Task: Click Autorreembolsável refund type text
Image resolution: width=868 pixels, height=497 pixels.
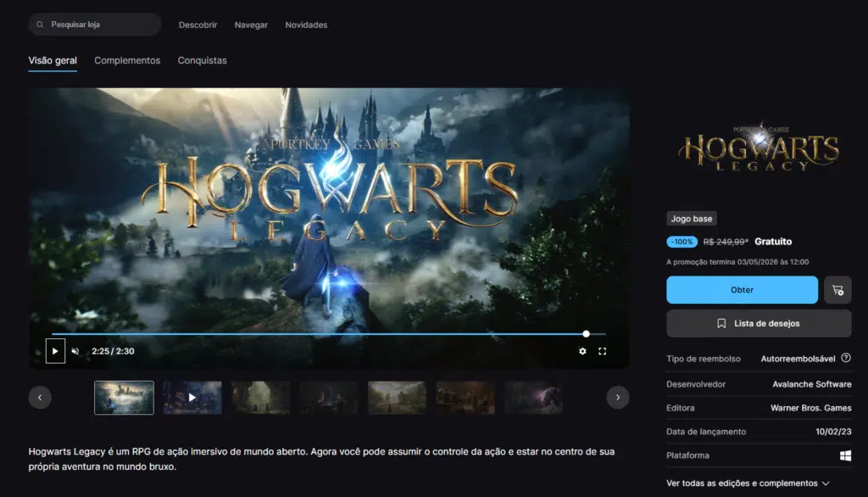Action: 798,359
